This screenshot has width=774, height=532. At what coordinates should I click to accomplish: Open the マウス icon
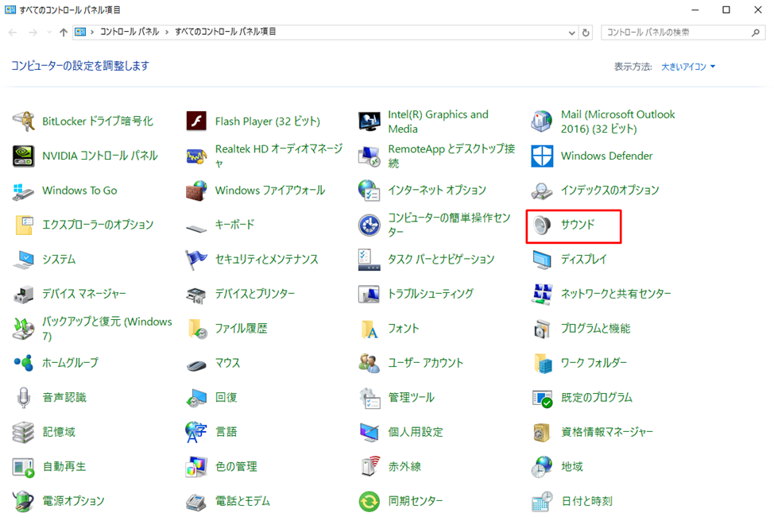pyautogui.click(x=196, y=363)
